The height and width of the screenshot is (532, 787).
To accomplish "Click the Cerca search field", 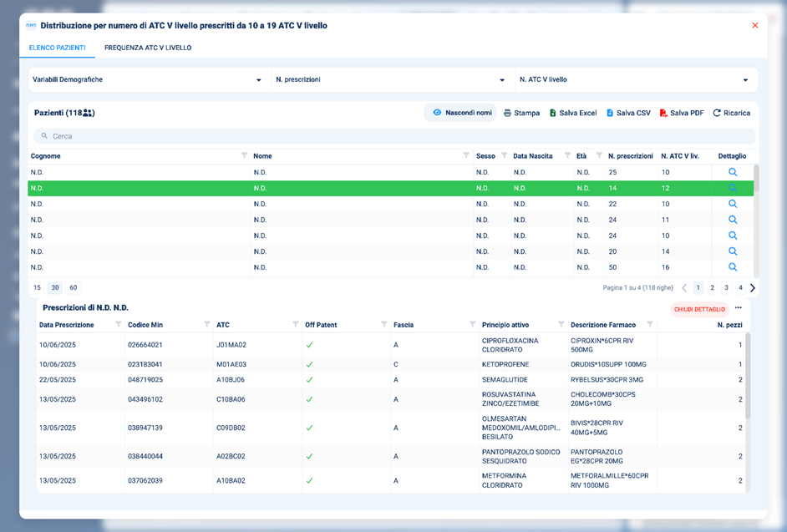I will [x=393, y=135].
